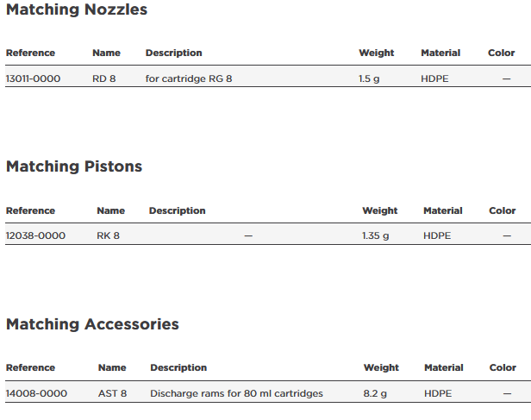Select the AST 8 accessory name

(x=112, y=393)
